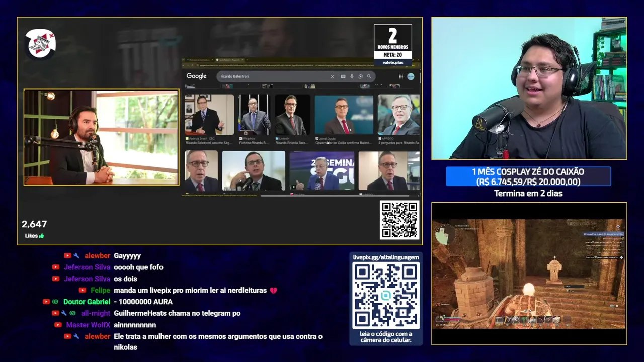
Task: Click YouTube icon next to Felipe
Action: coord(82,290)
